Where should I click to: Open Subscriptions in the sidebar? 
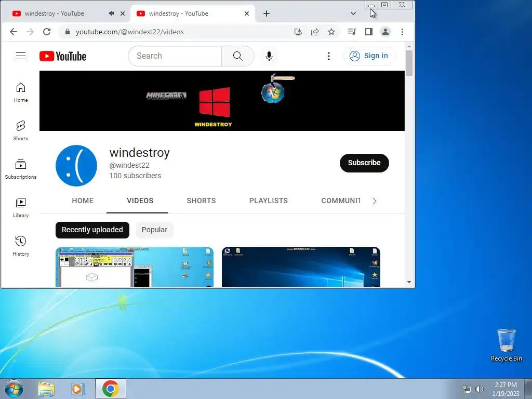click(x=21, y=169)
